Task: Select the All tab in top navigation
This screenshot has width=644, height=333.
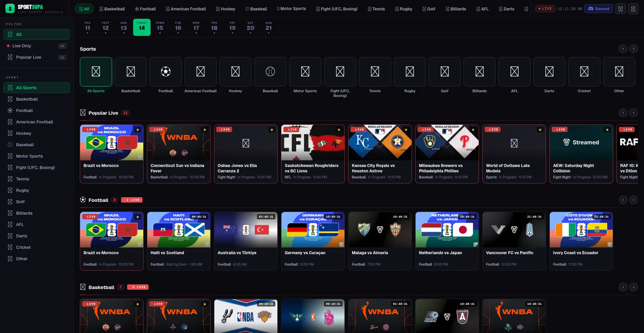Action: tap(84, 9)
